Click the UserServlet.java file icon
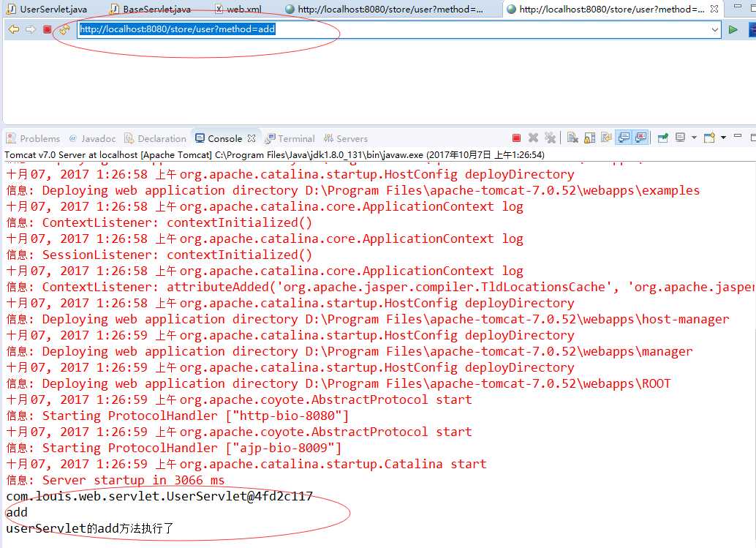The height and width of the screenshot is (548, 756). click(x=11, y=9)
